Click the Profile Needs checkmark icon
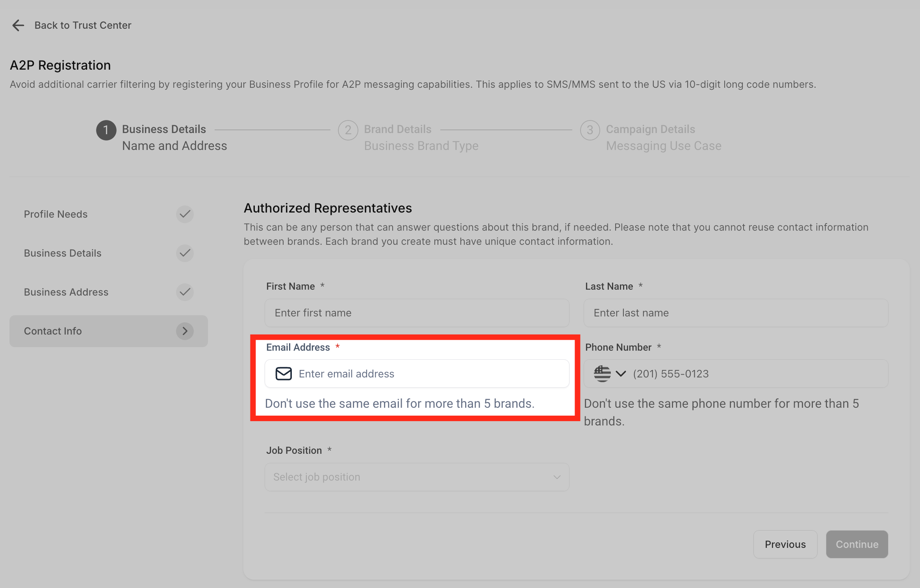The image size is (920, 588). click(185, 214)
